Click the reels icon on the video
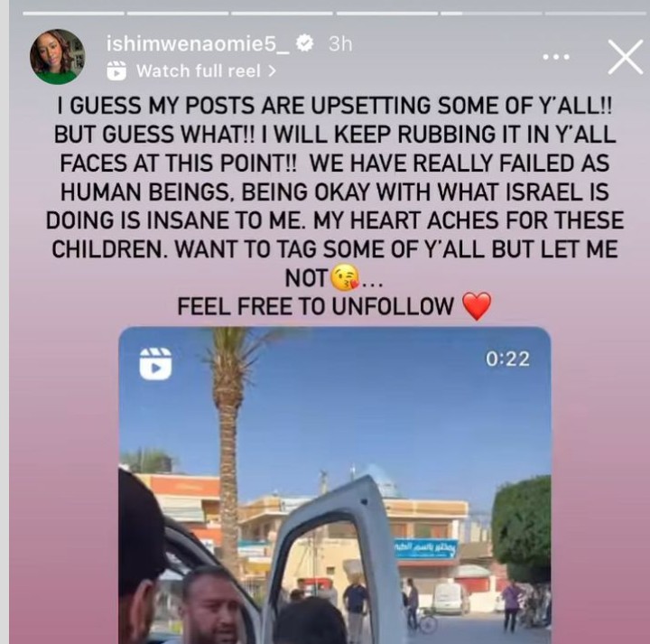Image resolution: width=650 pixels, height=644 pixels. [x=155, y=364]
